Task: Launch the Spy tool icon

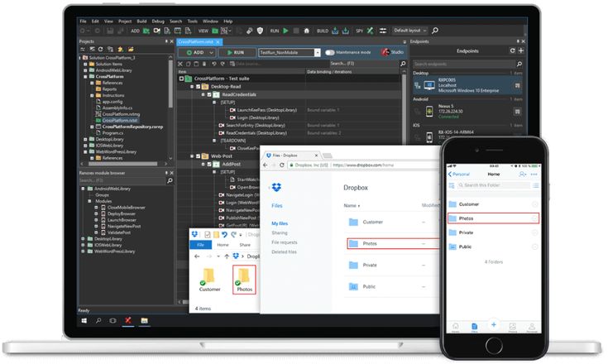Action: (x=371, y=31)
